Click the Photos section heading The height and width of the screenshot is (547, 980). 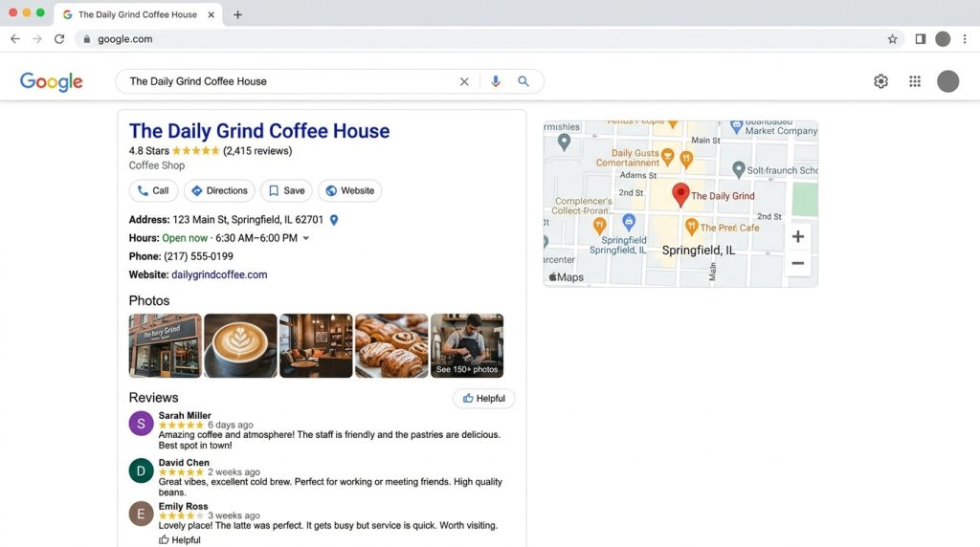(x=148, y=301)
